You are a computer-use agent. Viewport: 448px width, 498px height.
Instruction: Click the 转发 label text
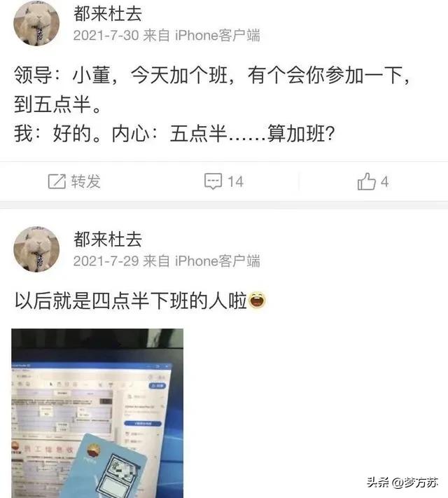pyautogui.click(x=85, y=181)
